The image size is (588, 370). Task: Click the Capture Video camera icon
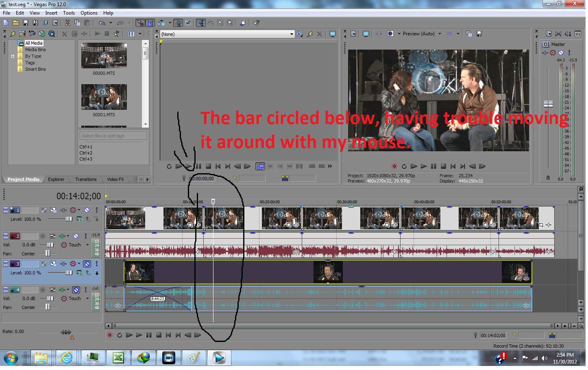click(32, 34)
